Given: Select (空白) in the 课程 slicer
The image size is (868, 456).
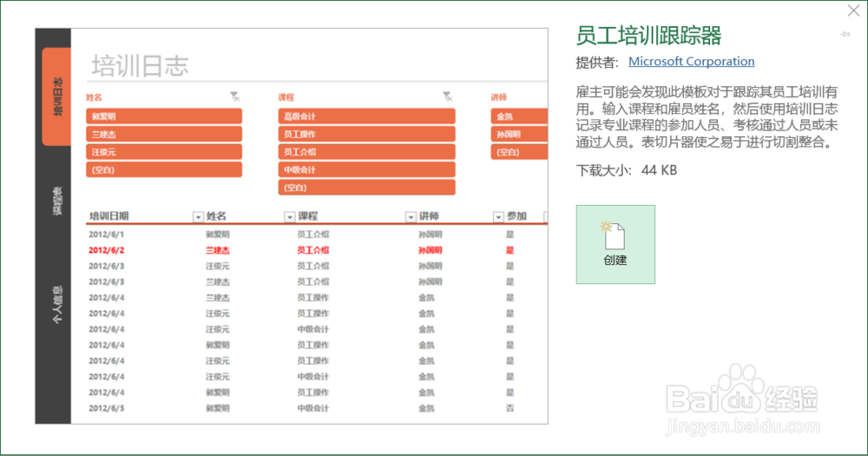Looking at the screenshot, I should tap(366, 188).
